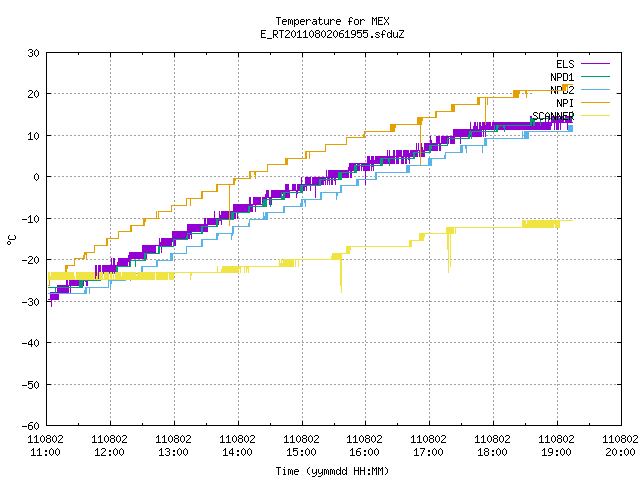Image resolution: width=640 pixels, height=480 pixels.
Task: Click the y-axis label -30
Action: 31,302
